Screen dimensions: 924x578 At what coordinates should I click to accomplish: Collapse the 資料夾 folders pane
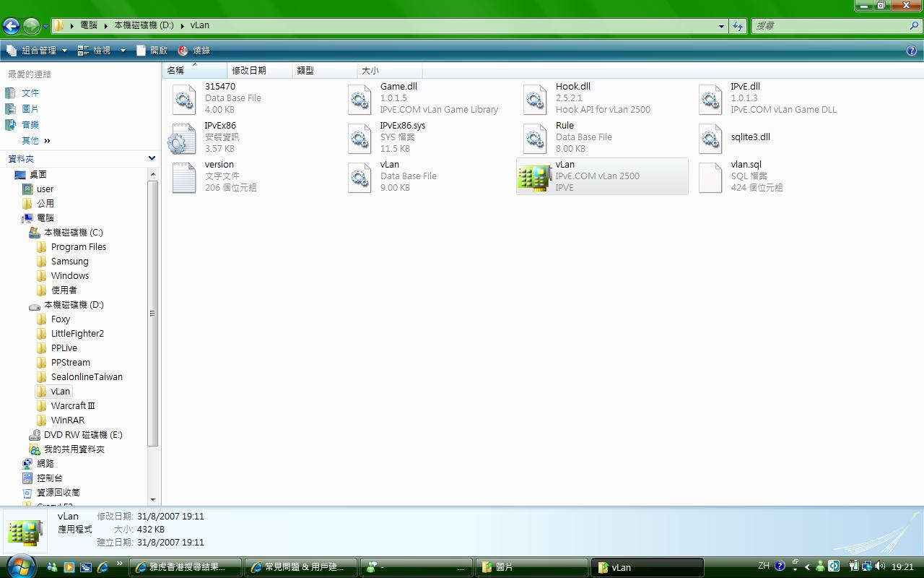click(x=152, y=158)
